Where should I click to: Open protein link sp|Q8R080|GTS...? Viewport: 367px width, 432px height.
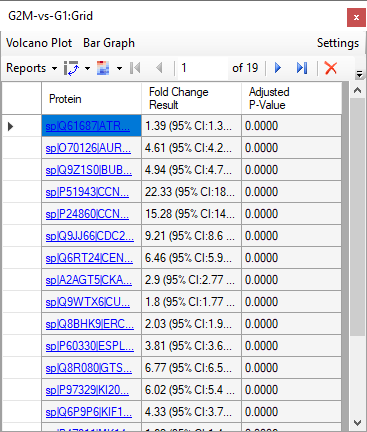tap(89, 368)
